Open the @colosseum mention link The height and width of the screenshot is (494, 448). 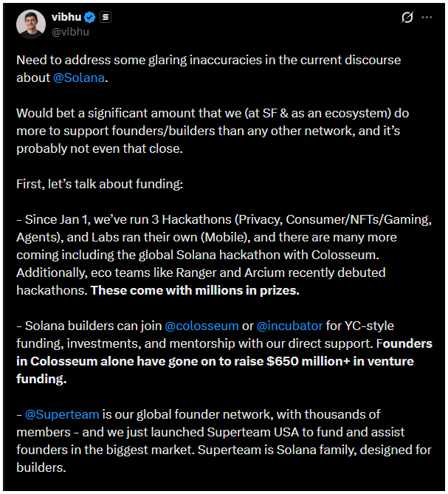[x=201, y=325]
